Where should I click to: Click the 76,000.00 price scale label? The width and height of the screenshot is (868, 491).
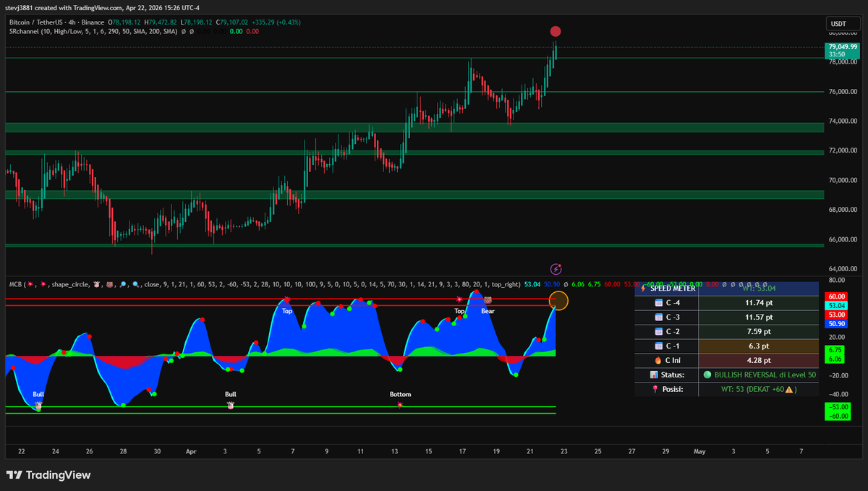(x=843, y=92)
